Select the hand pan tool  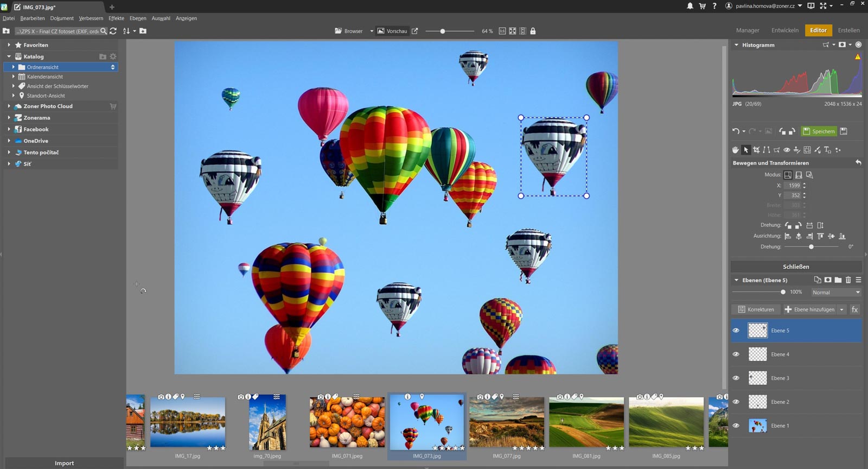736,150
